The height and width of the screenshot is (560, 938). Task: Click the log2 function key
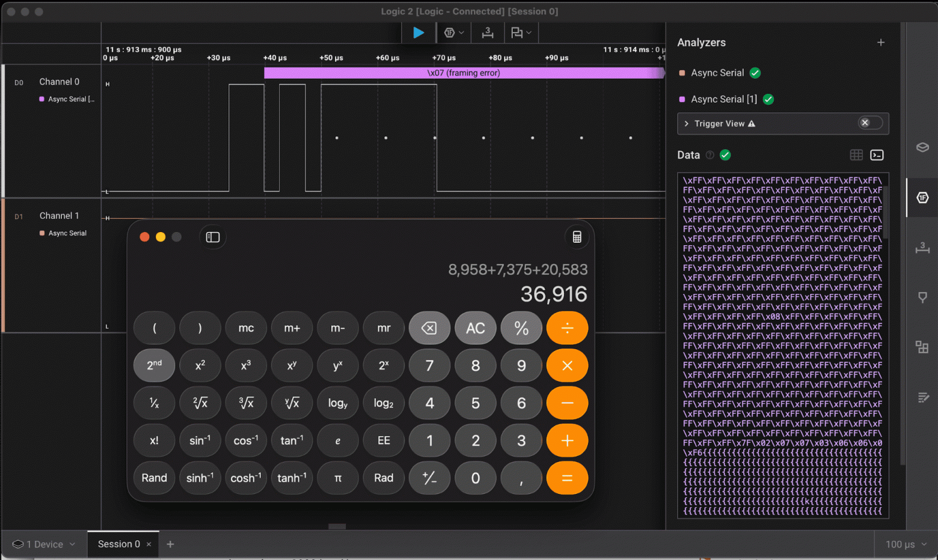(x=384, y=403)
